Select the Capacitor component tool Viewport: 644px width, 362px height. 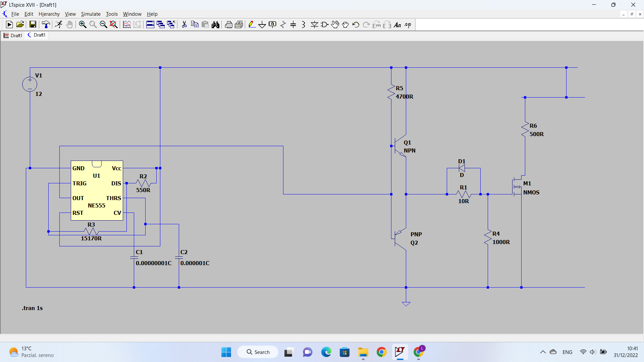click(293, 24)
